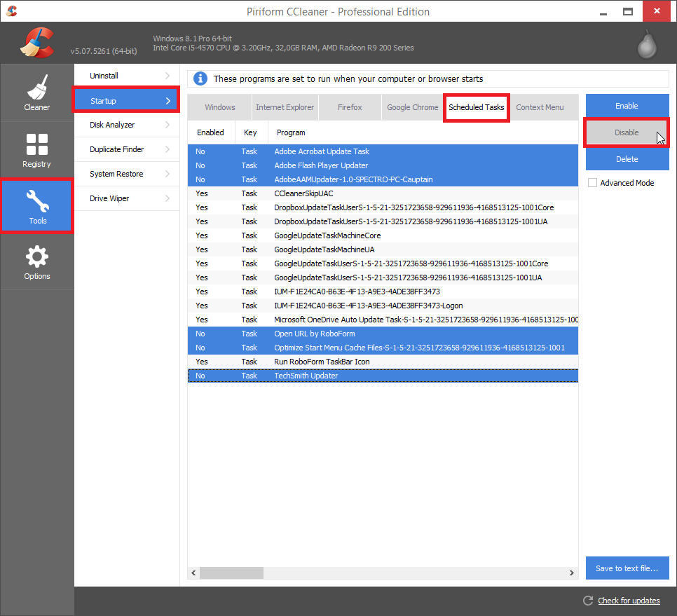Expand the Uninstall menu chevron
Viewport: 677px width, 616px height.
[167, 76]
